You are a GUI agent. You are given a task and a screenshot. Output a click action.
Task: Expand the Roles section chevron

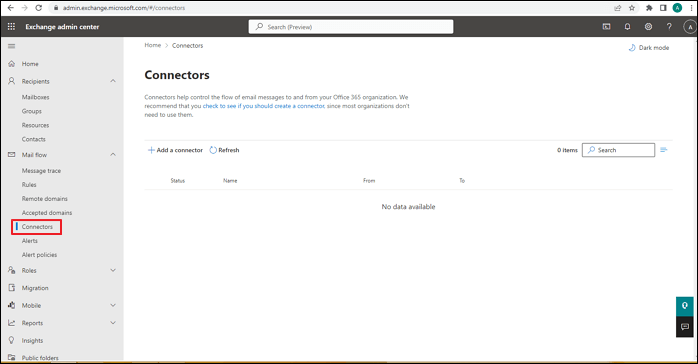(x=113, y=270)
